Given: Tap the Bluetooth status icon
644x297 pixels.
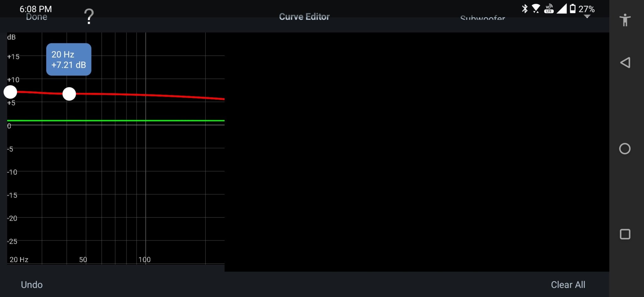Looking at the screenshot, I should pyautogui.click(x=525, y=9).
